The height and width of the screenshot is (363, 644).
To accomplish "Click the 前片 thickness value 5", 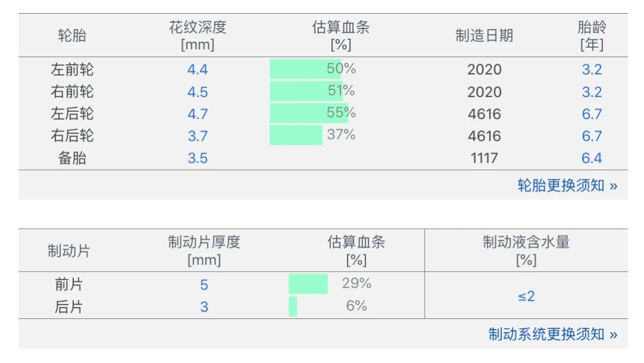I will tap(204, 284).
